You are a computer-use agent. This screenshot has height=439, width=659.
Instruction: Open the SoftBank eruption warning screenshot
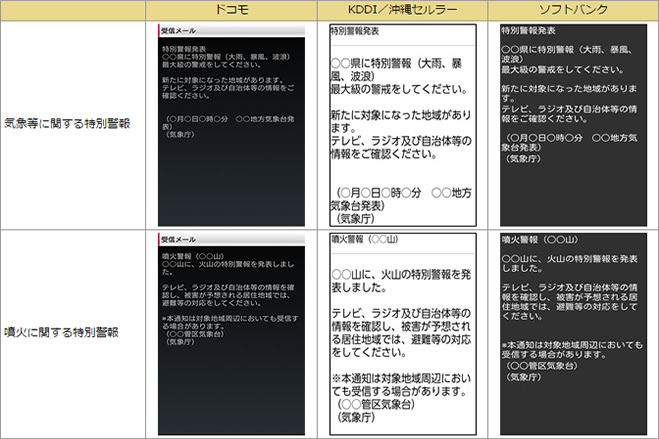point(573,334)
